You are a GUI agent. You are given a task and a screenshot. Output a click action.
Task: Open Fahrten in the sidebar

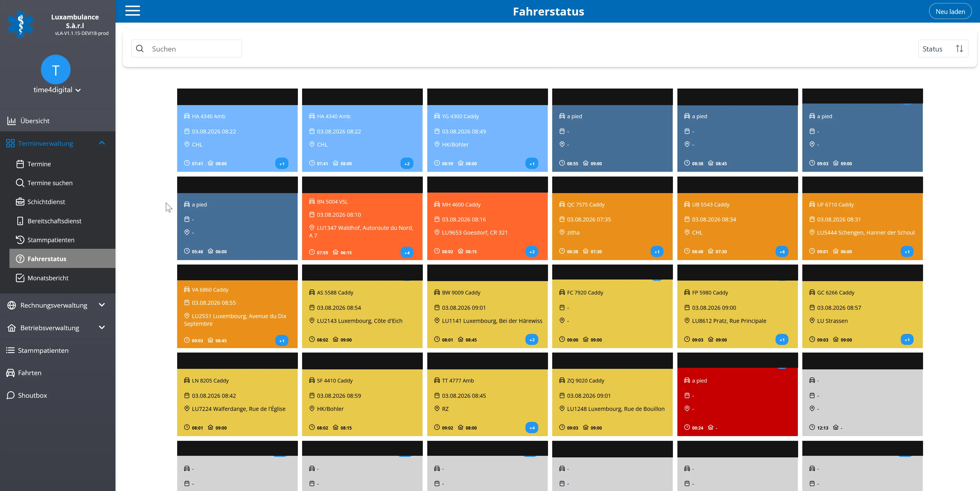58,373
